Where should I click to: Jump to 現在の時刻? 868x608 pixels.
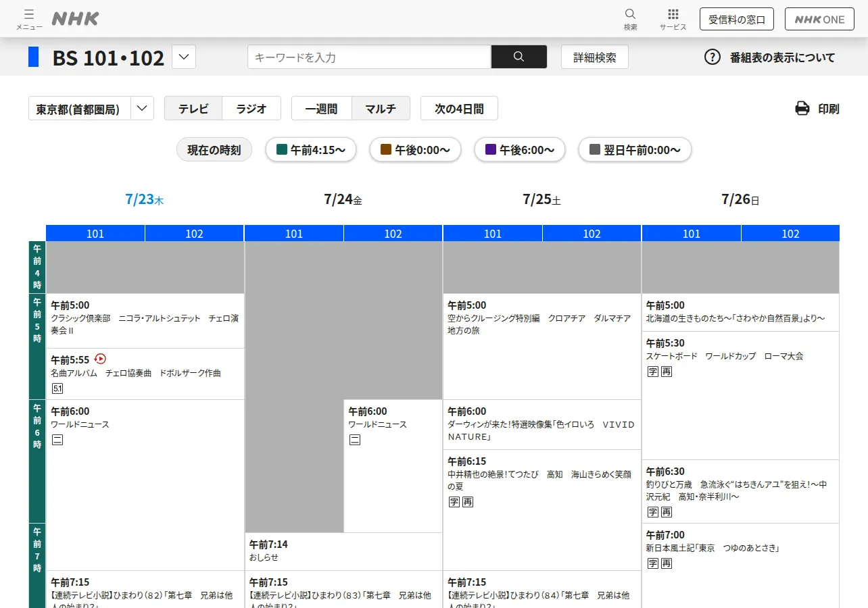pos(214,150)
